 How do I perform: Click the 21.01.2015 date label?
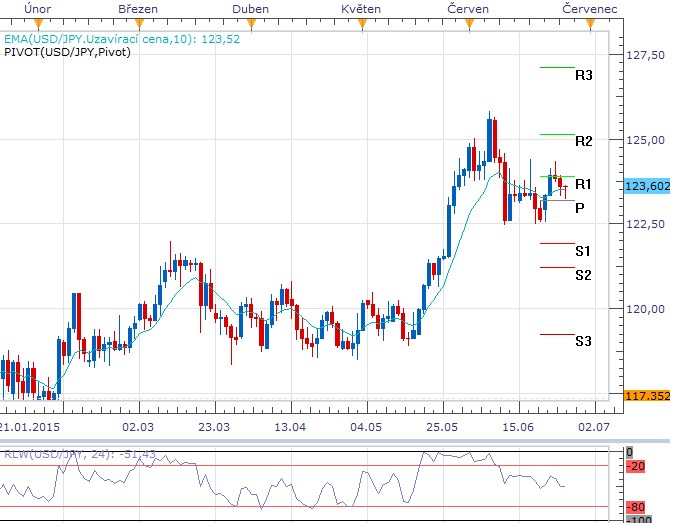pos(29,427)
